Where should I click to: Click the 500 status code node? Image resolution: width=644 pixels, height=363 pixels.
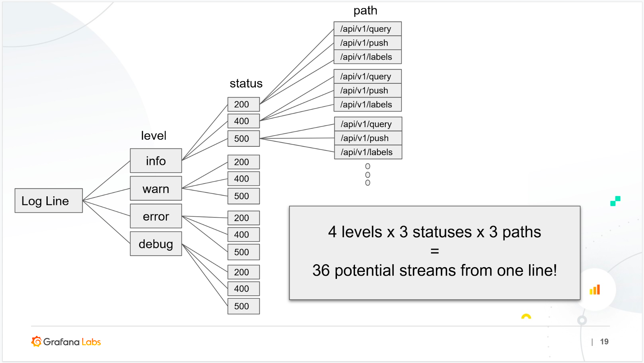[242, 138]
